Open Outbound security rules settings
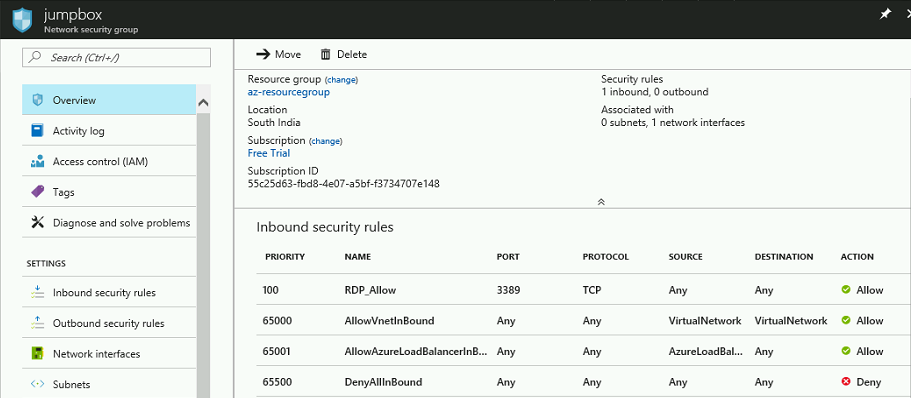Screen dimensions: 911x398 [109, 323]
